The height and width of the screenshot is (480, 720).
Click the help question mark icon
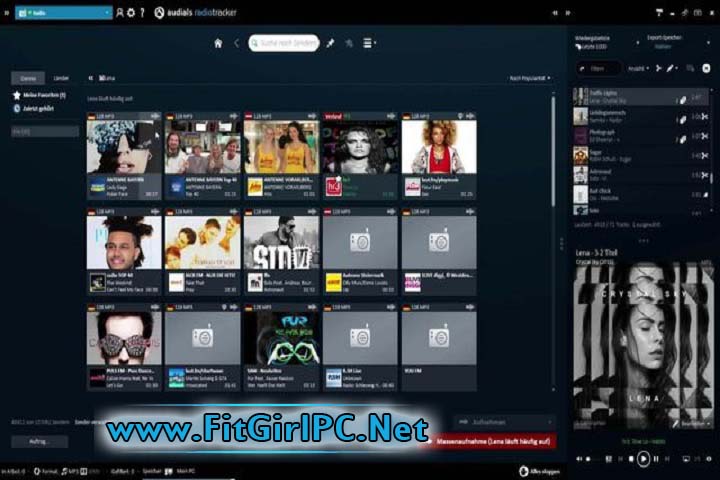coord(144,12)
